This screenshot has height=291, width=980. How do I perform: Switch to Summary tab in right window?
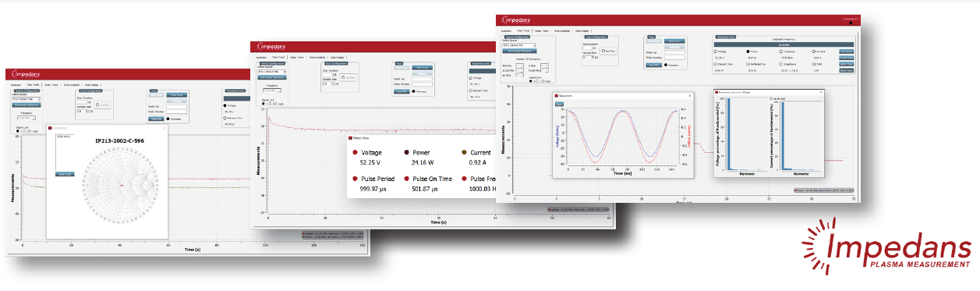coord(506,30)
